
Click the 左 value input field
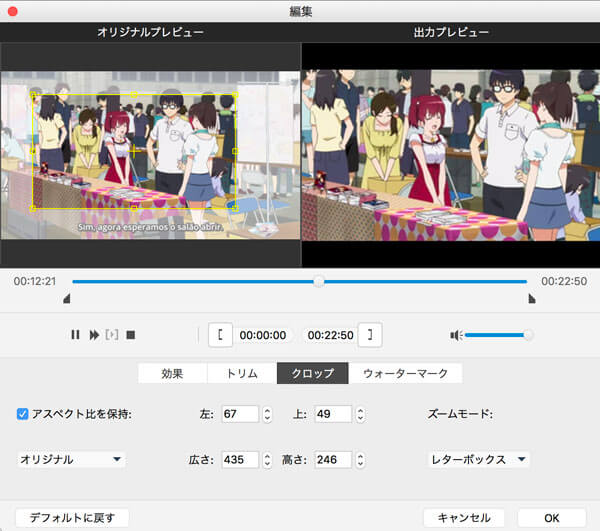click(240, 414)
